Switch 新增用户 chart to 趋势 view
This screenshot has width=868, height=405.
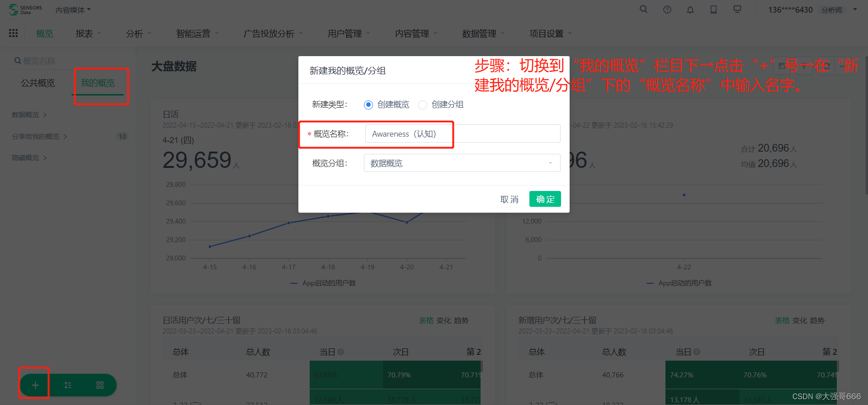817,320
